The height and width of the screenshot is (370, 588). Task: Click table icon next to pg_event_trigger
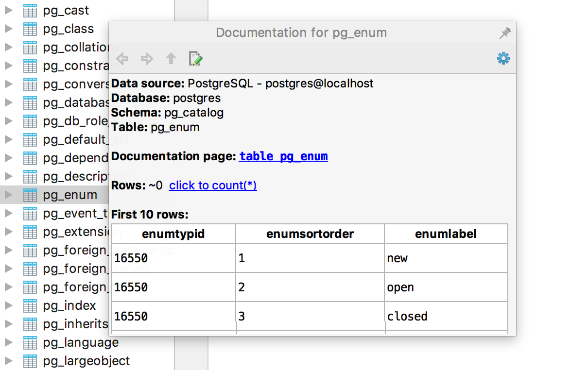[30, 213]
